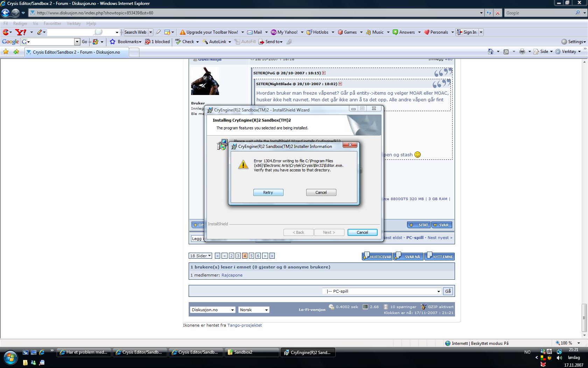Click the Yahoo toolbar Sign In button
This screenshot has width=588, height=368.
pyautogui.click(x=467, y=32)
